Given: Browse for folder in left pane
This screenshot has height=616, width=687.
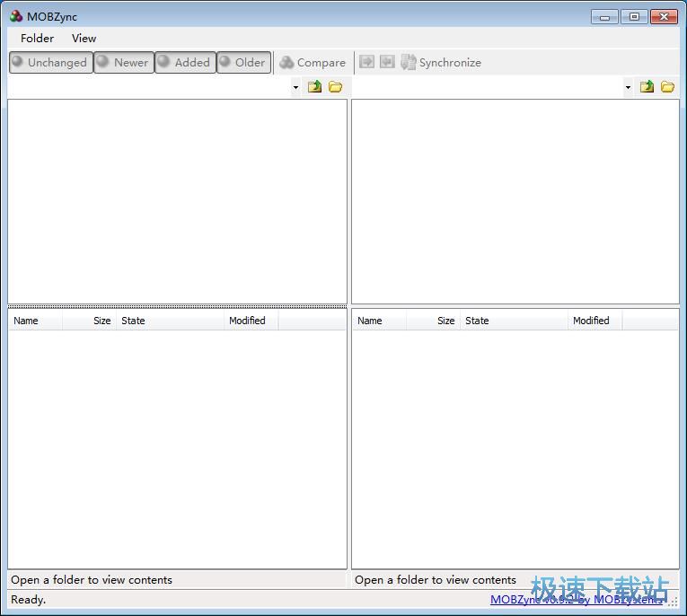Looking at the screenshot, I should (x=335, y=87).
